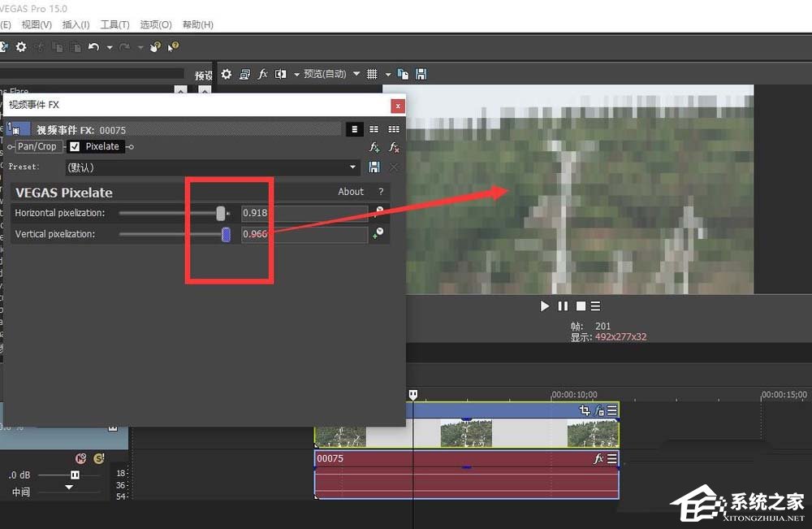
Task: Click the add plug-in chain fx icon
Action: pyautogui.click(x=374, y=147)
